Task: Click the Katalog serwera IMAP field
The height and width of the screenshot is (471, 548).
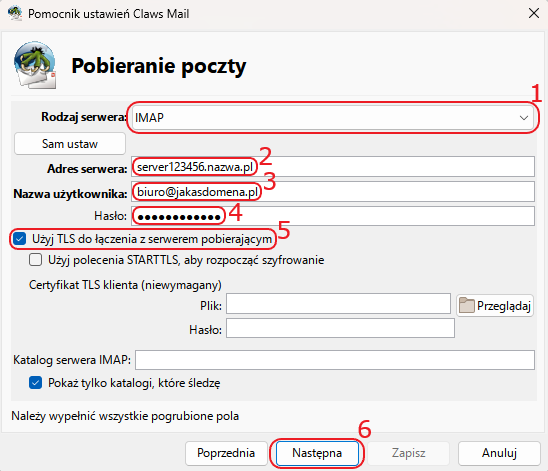Action: [x=335, y=360]
